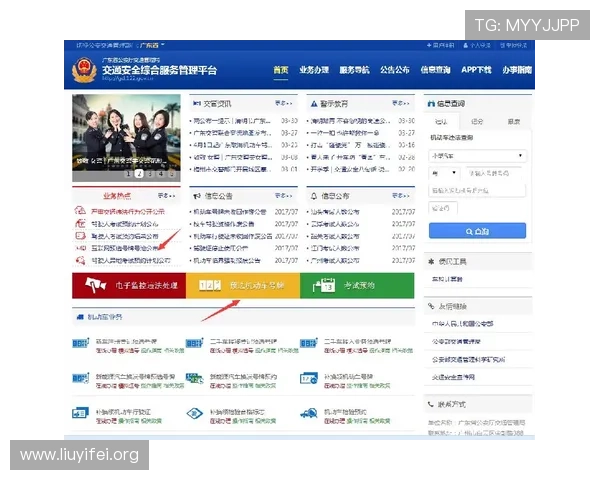Viewport: 600px width, 480px height.
Task: Click the 机动车检验预约 car-magnifier icon
Action: coord(309,414)
